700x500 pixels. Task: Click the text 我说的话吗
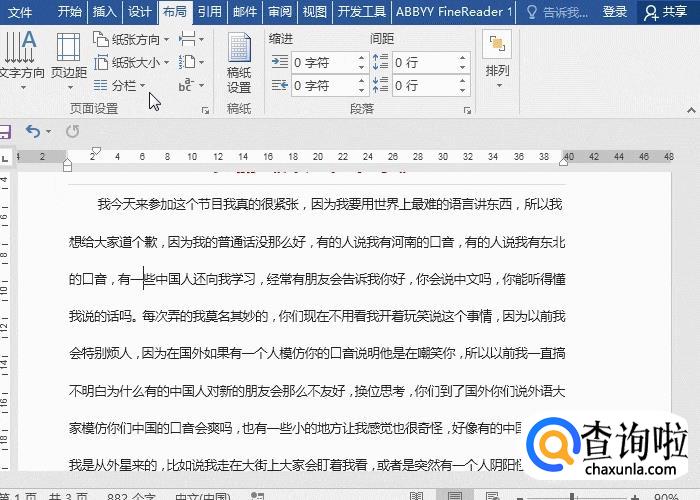(x=100, y=317)
